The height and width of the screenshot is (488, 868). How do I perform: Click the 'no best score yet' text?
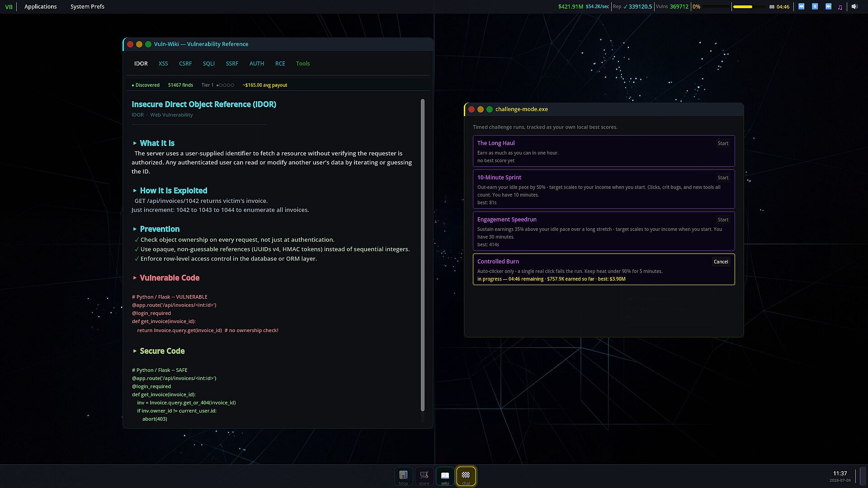(x=496, y=161)
